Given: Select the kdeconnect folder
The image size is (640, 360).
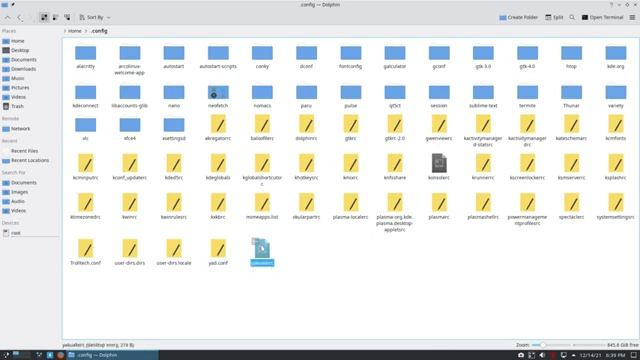Looking at the screenshot, I should (x=85, y=96).
